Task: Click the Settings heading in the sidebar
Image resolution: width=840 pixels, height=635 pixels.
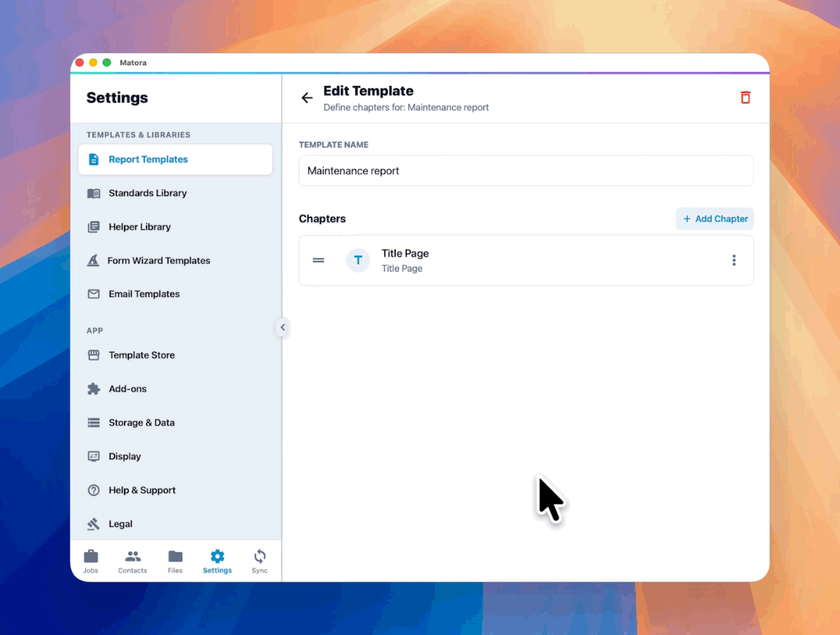Action: 117,98
